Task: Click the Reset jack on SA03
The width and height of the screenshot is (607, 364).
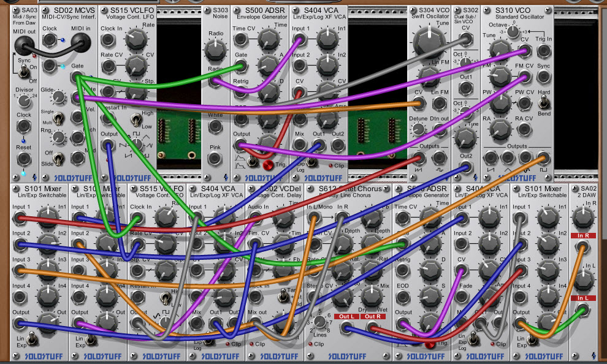Action: pyautogui.click(x=24, y=159)
